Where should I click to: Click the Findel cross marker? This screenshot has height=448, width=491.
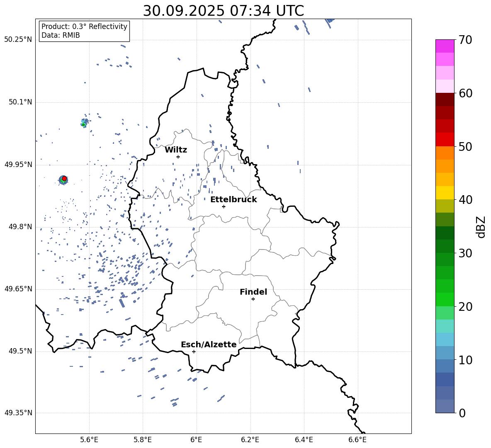pyautogui.click(x=253, y=299)
